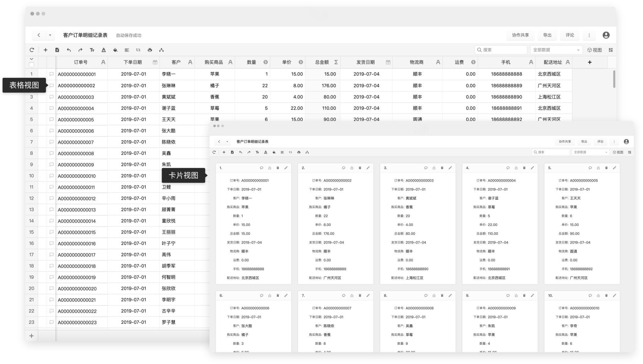Open dropdown arrow next to back button in table view
643x364 pixels.
click(x=50, y=35)
